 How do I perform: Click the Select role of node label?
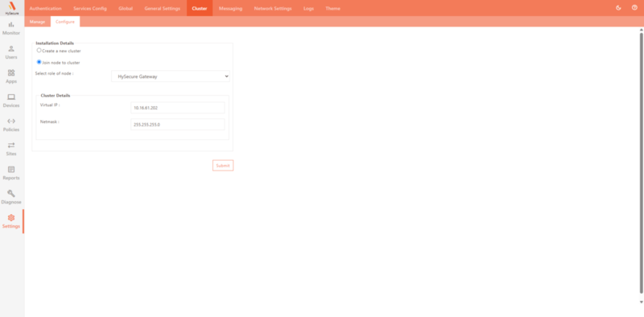[54, 73]
